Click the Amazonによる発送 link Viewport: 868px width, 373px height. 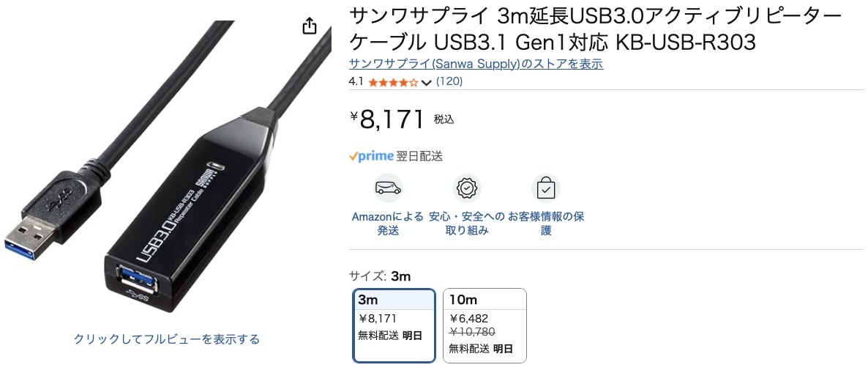(388, 224)
